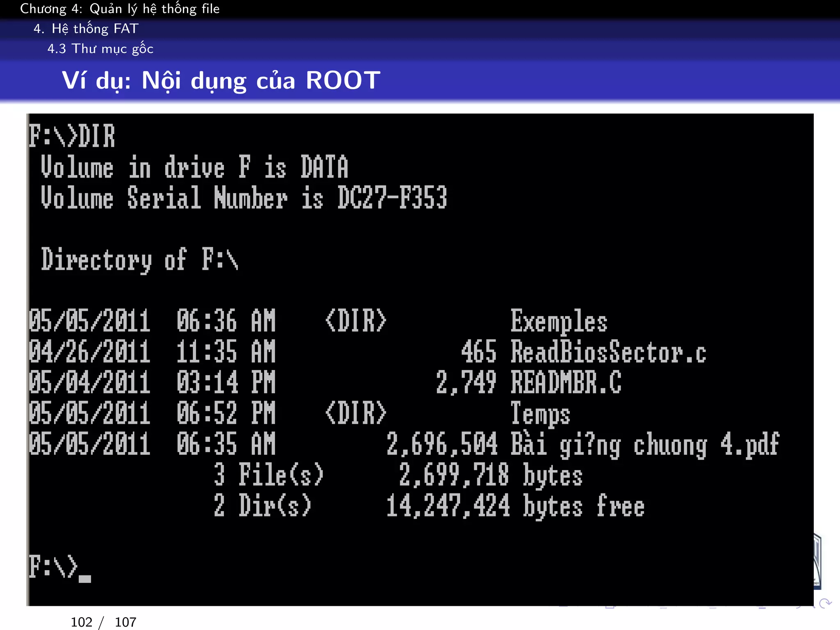Click the 'Temps' directory name
Image resolution: width=840 pixels, height=630 pixels.
[x=540, y=414]
